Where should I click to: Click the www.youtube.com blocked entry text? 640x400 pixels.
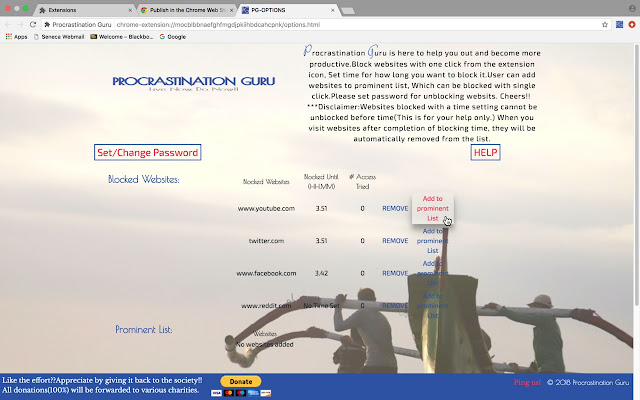(x=266, y=208)
